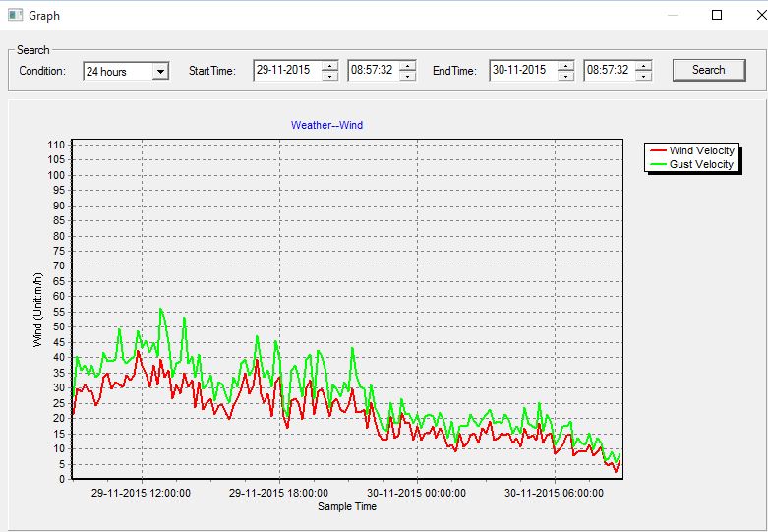Click the Weather--Wind chart title
768x532 pixels.
(326, 125)
